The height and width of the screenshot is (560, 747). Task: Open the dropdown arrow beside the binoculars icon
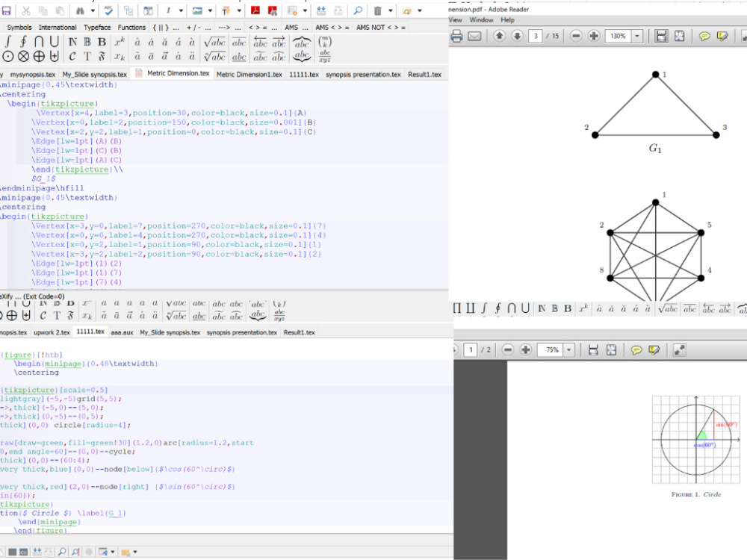[93, 10]
